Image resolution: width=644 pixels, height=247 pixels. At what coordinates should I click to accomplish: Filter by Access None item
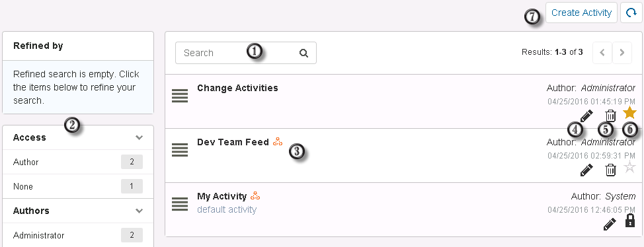(78, 186)
